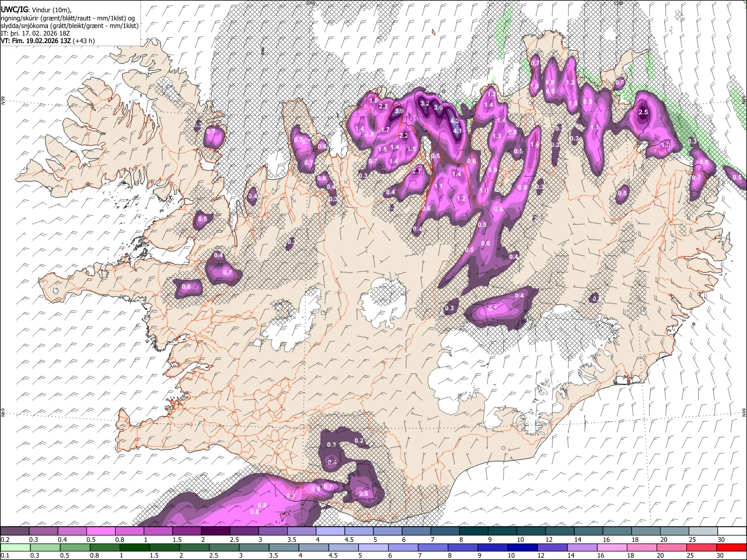Screen dimensions: 747x560
Task: Click the 'slydda/snjókoma' legend description line
Action: tap(69, 26)
